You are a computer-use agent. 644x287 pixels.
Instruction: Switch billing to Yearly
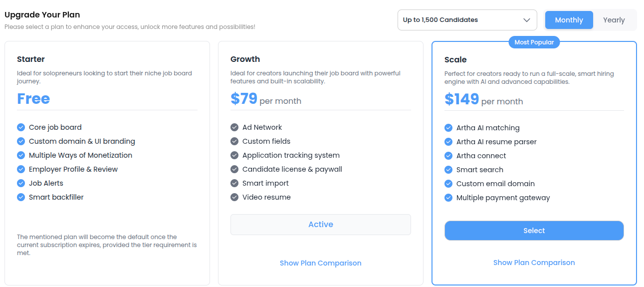614,20
